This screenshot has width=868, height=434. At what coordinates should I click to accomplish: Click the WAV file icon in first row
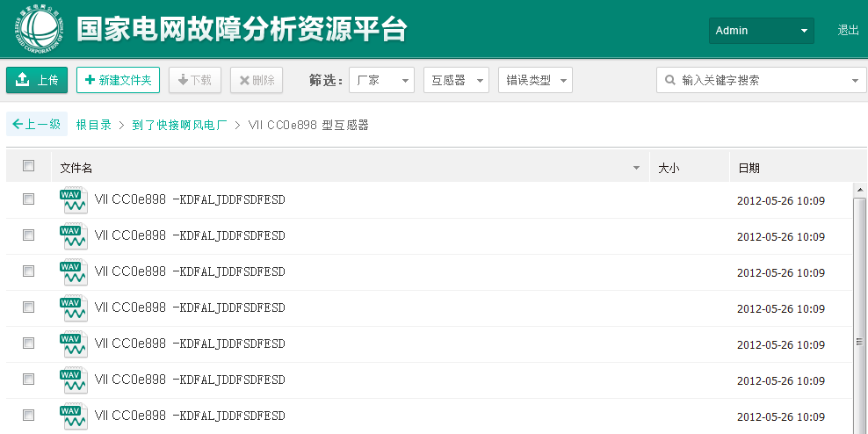point(73,200)
